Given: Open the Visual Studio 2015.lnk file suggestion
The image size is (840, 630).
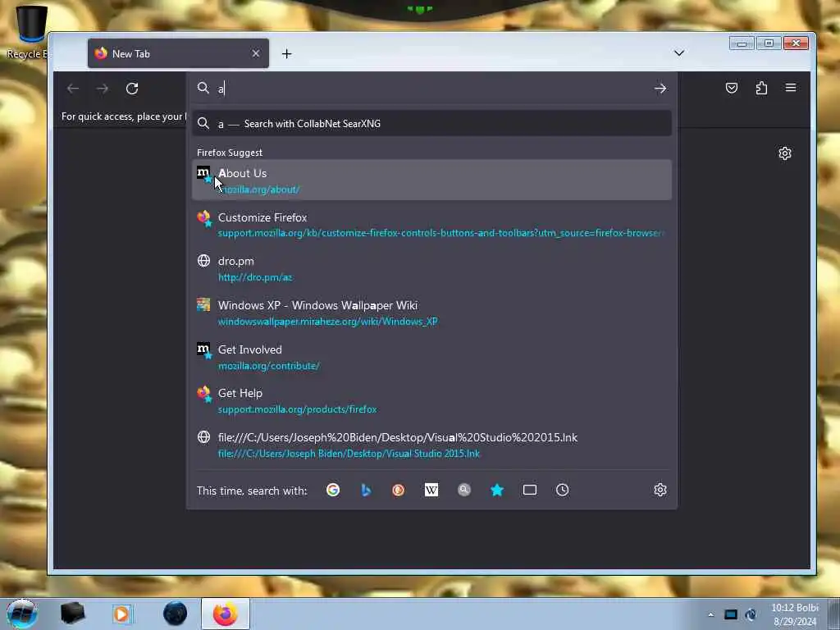Looking at the screenshot, I should pyautogui.click(x=431, y=445).
